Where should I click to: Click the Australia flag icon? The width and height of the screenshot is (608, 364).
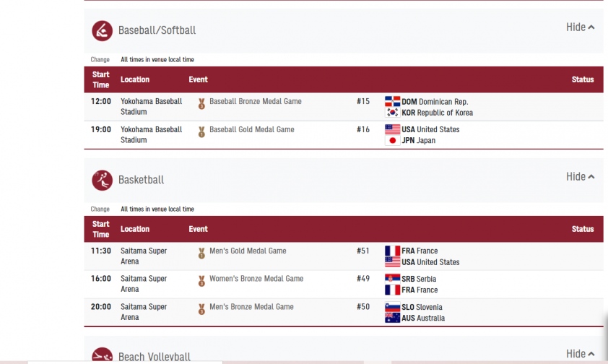392,318
